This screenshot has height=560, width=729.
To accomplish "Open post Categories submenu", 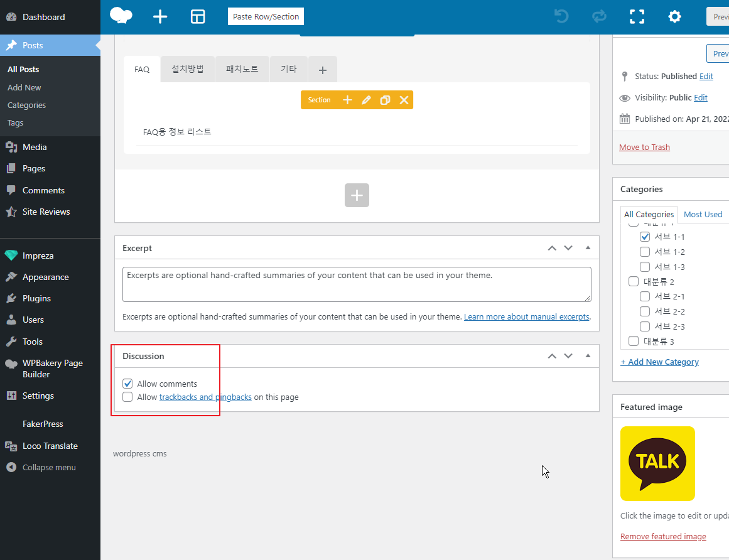I will pos(26,105).
